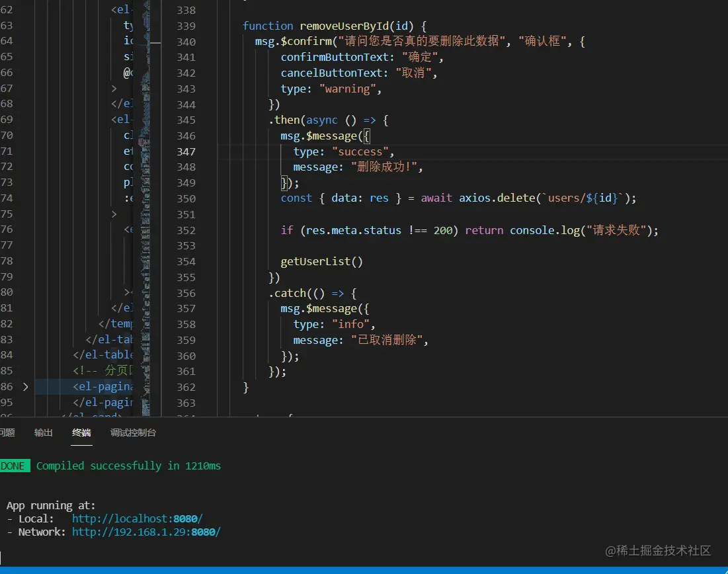The width and height of the screenshot is (728, 574).
Task: Click the `users/${id}` template string
Action: 583,198
